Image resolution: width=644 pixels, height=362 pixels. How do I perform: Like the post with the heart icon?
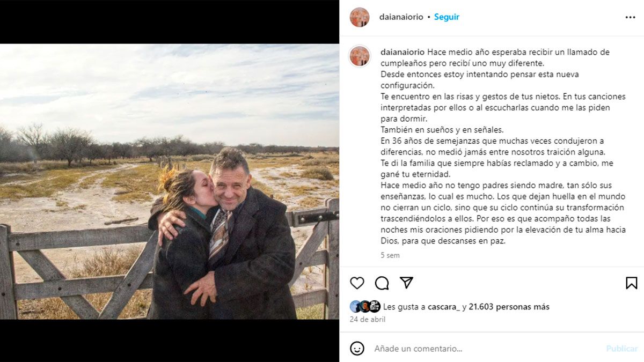pyautogui.click(x=357, y=283)
